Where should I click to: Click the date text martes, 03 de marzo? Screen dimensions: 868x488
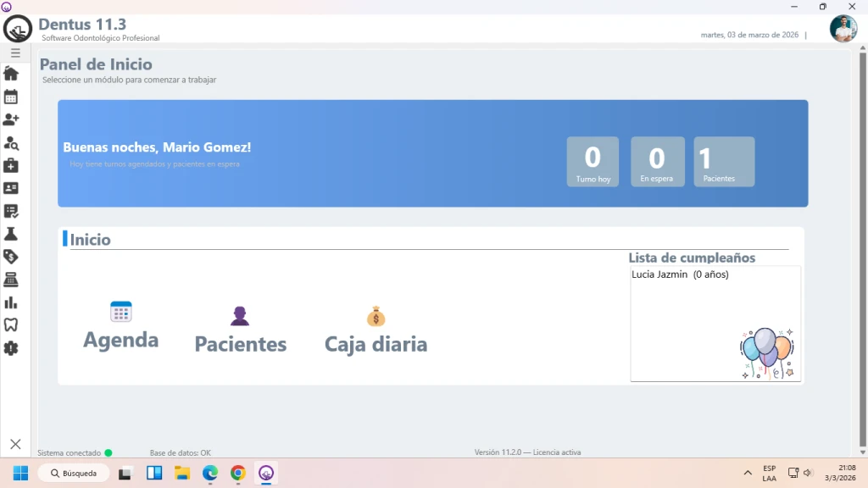(749, 34)
